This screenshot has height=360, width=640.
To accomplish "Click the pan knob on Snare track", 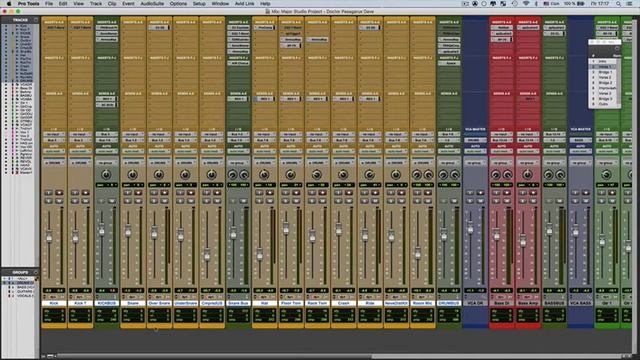I will (132, 175).
